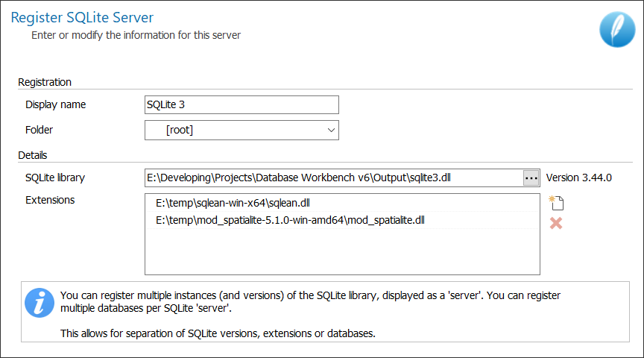Select the [root] folder combo box
Screen dimensions: 644x358
click(x=241, y=131)
